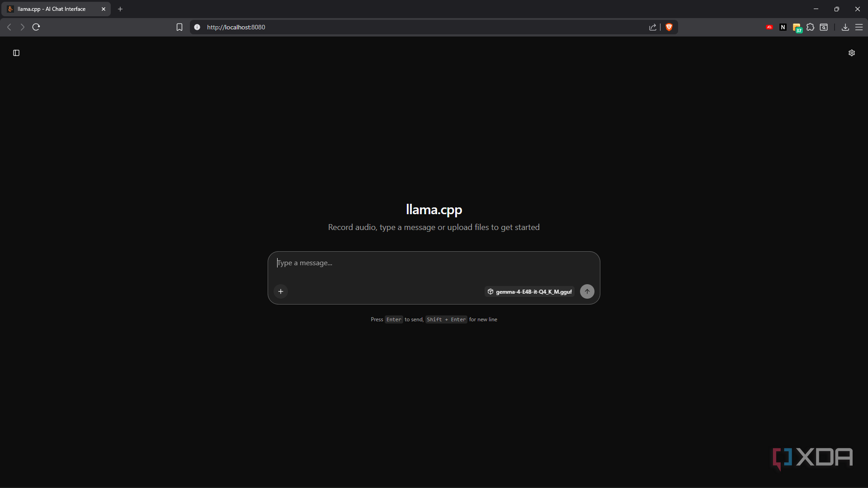Open the Notion extension icon
This screenshot has width=868, height=488.
coord(783,27)
